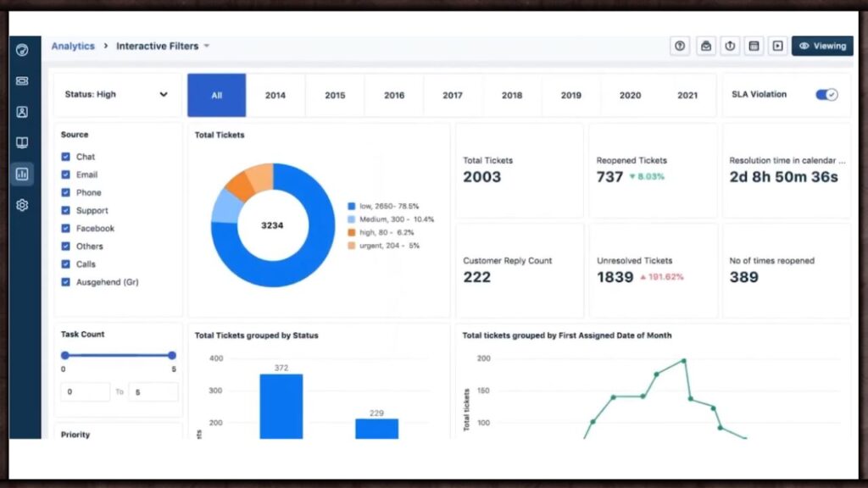Click the Viewing mode button

click(822, 46)
